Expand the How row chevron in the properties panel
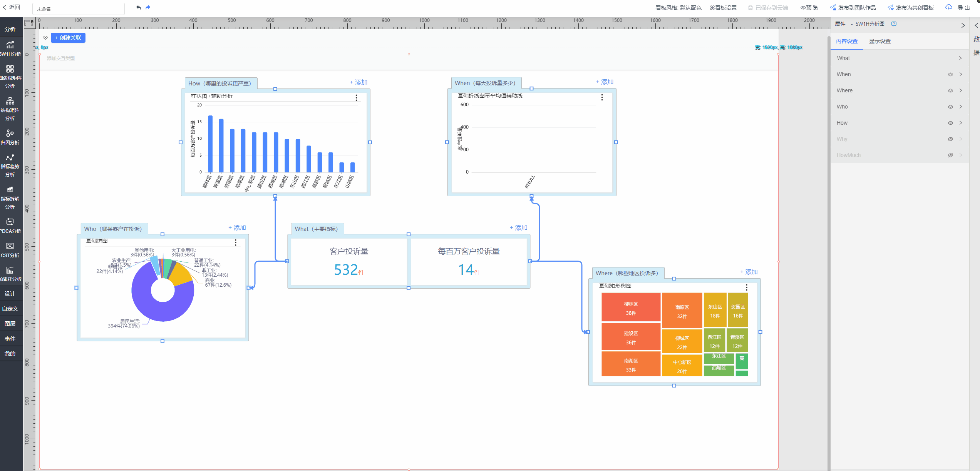 tap(960, 123)
